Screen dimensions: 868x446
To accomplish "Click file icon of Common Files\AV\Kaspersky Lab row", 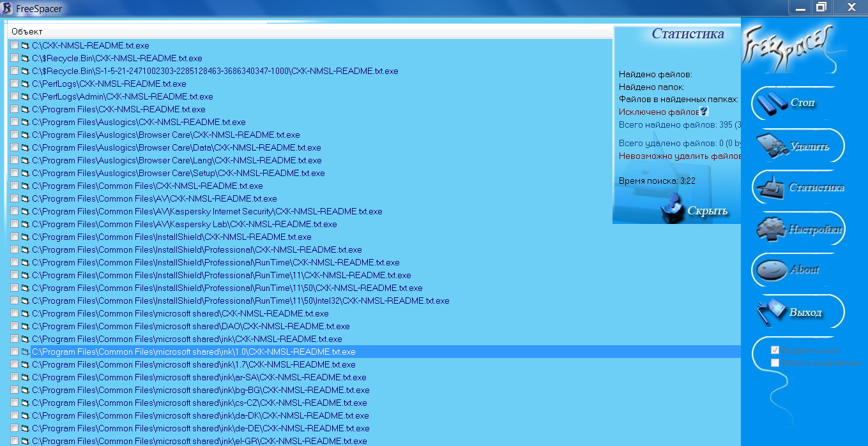I will pos(25,224).
